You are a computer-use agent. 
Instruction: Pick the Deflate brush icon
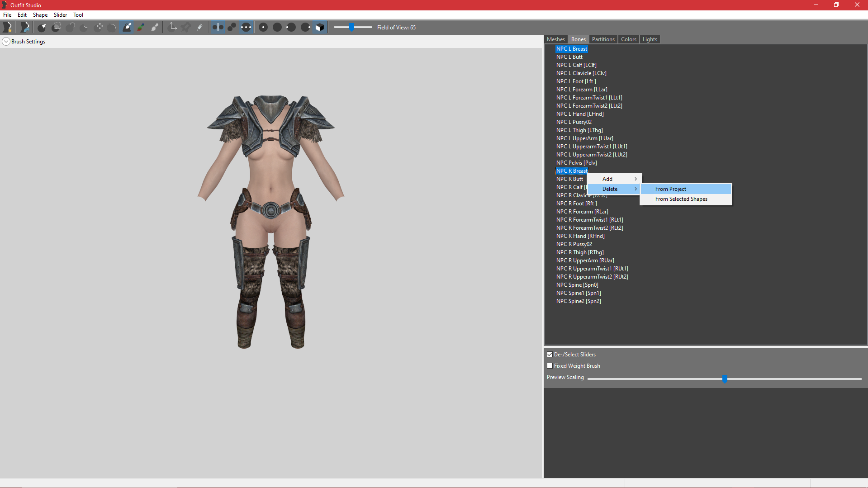point(85,27)
